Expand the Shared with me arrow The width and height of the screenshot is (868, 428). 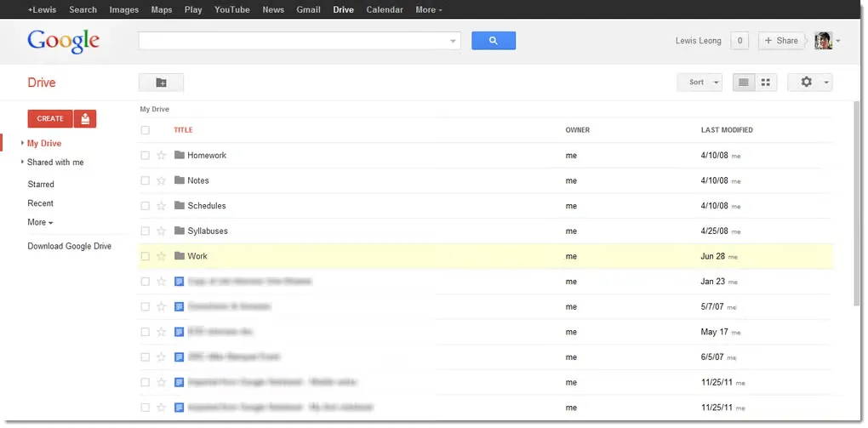click(x=22, y=162)
